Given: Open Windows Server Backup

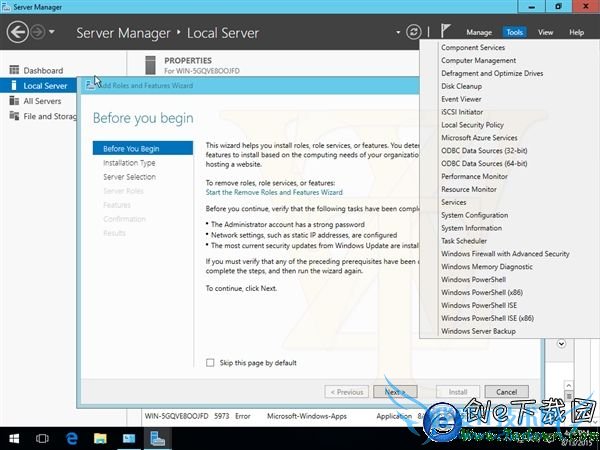Looking at the screenshot, I should (478, 331).
